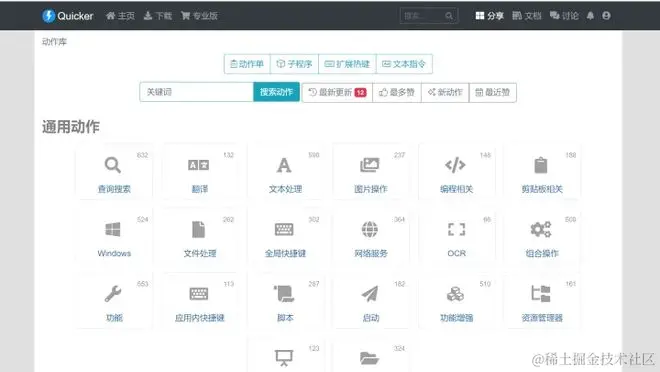Open the 资源管理器 tree icon

coord(541,294)
